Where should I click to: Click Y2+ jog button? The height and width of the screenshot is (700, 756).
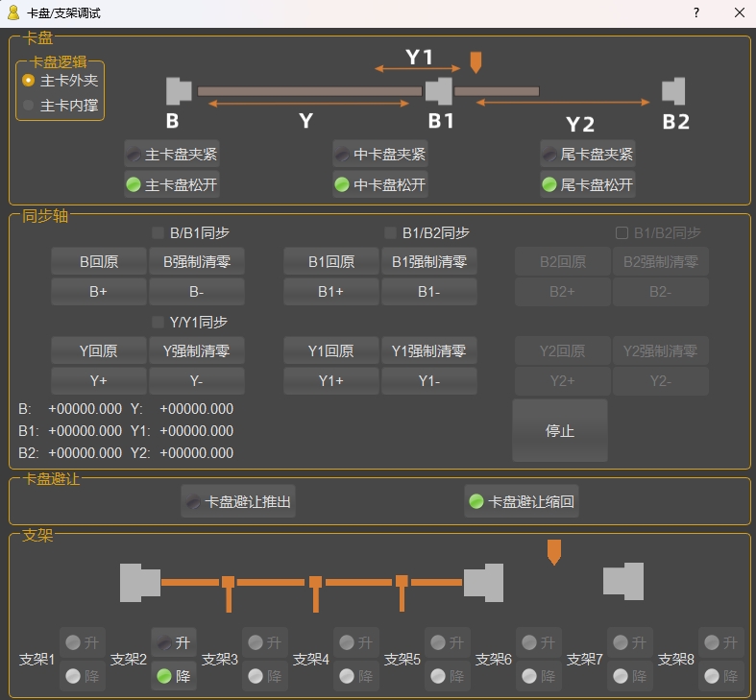coord(563,381)
